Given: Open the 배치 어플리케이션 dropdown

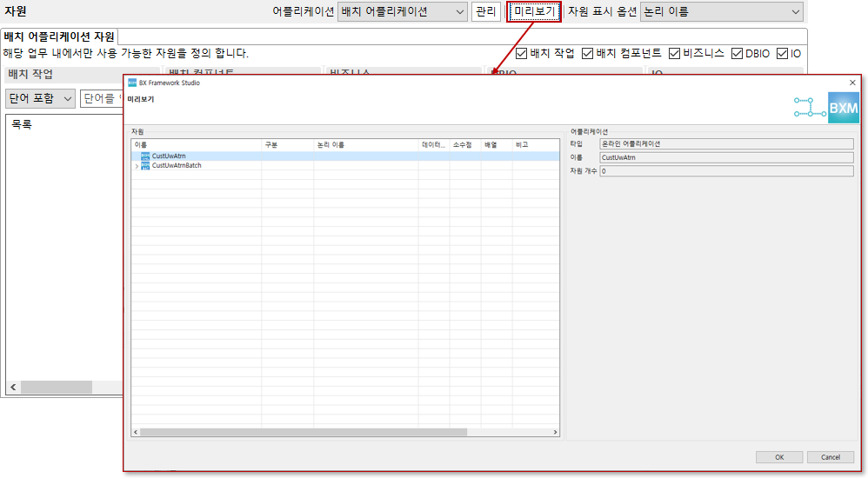Looking at the screenshot, I should point(401,12).
